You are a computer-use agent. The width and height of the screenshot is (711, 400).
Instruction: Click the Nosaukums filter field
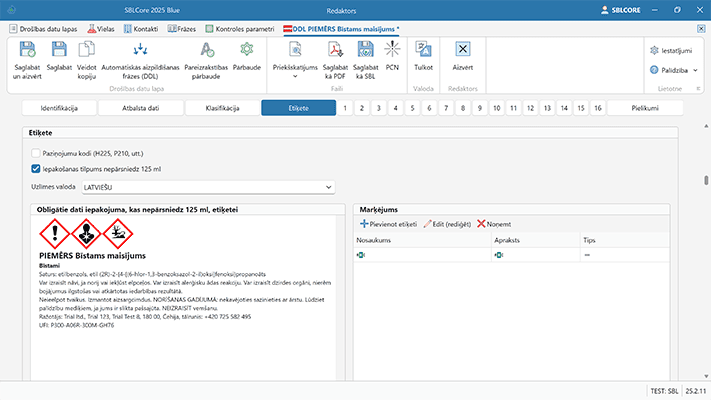point(420,256)
